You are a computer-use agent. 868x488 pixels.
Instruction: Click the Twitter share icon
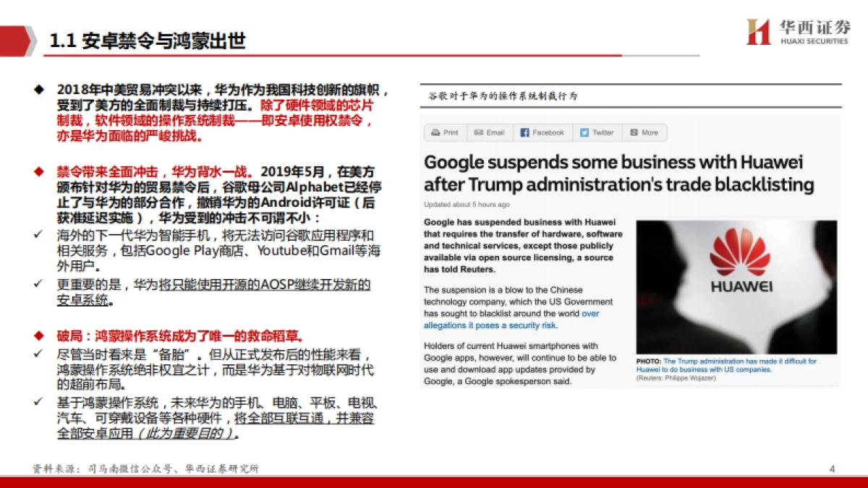pyautogui.click(x=584, y=132)
